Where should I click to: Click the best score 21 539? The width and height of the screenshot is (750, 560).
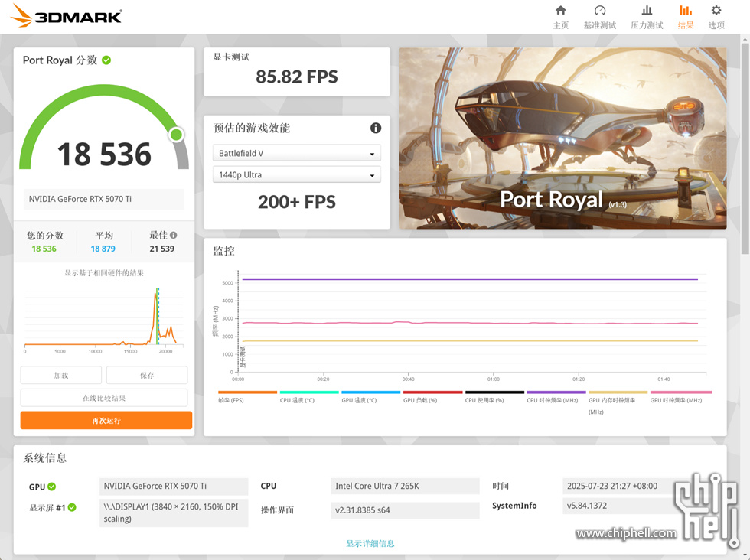pyautogui.click(x=161, y=249)
